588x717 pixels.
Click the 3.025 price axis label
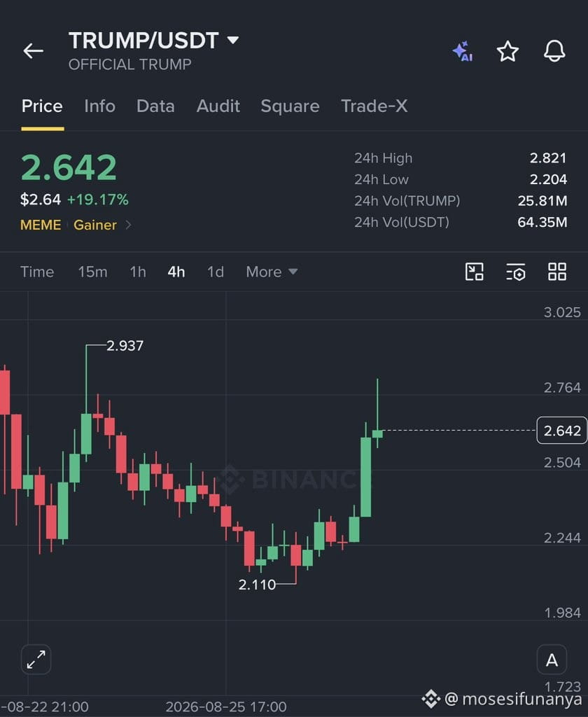click(x=562, y=312)
